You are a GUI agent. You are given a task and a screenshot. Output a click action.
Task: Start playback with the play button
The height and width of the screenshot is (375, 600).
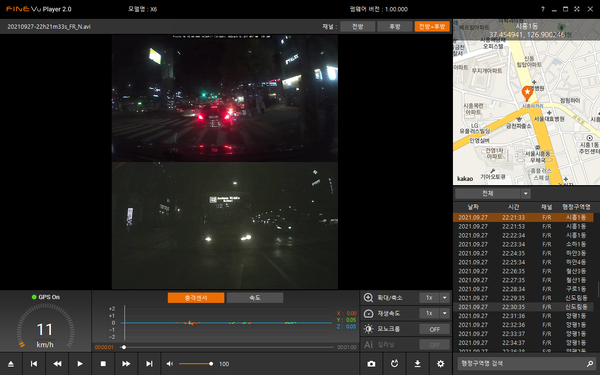point(80,364)
